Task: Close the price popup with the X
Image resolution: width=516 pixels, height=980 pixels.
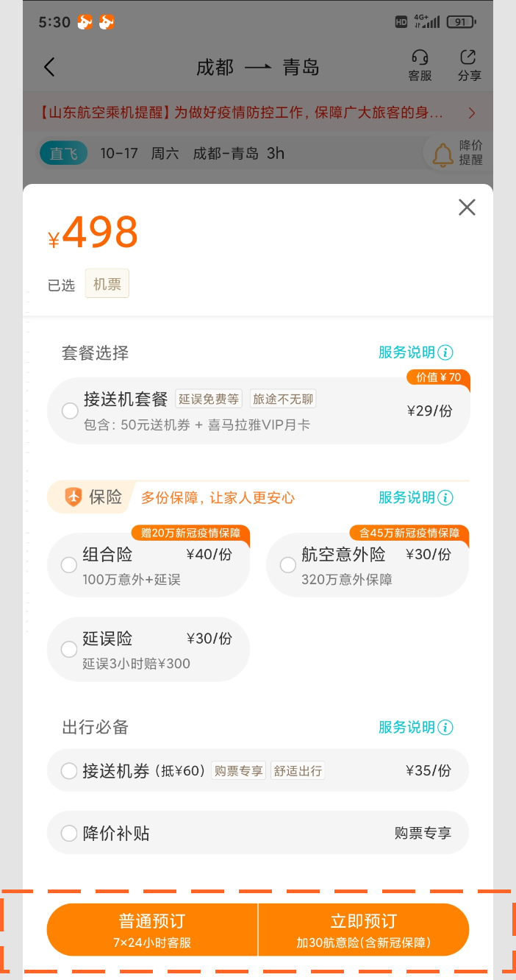Action: (467, 207)
